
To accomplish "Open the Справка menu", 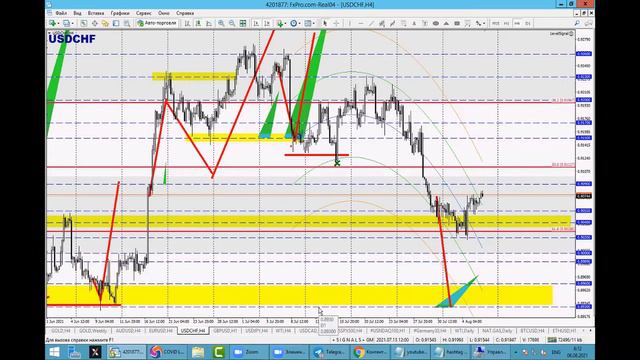I will click(x=185, y=13).
